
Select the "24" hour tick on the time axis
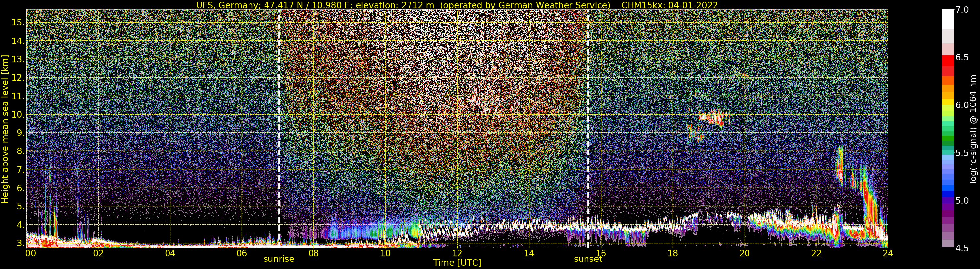888,253
